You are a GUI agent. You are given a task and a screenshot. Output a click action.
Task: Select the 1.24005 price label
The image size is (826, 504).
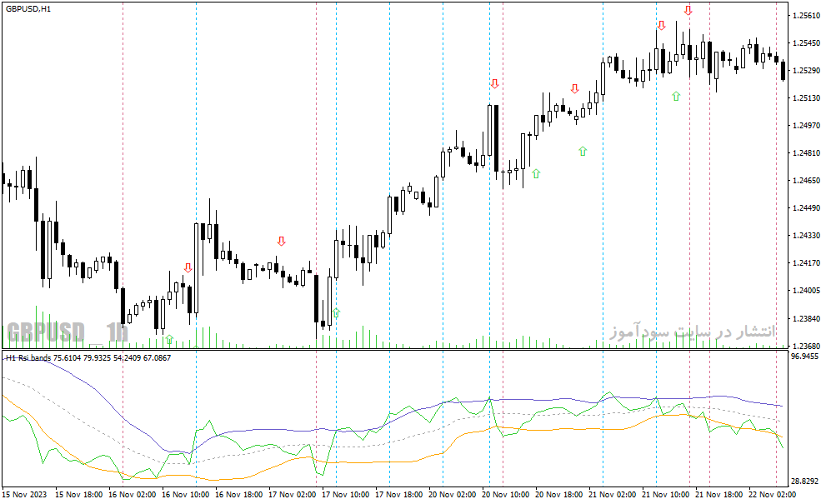[x=807, y=290]
